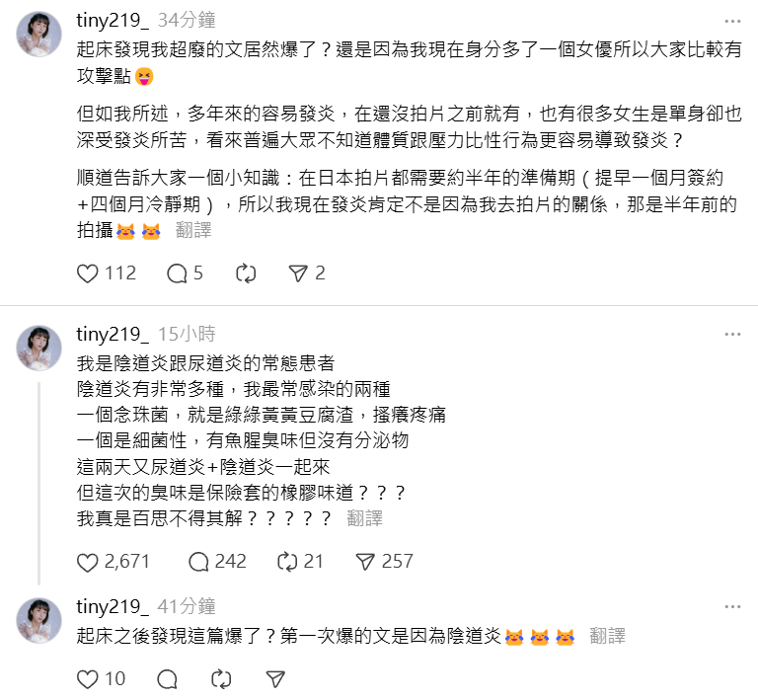Image resolution: width=758 pixels, height=700 pixels.
Task: Translate the 34分鐘 post with 翻譯
Action: tap(193, 230)
